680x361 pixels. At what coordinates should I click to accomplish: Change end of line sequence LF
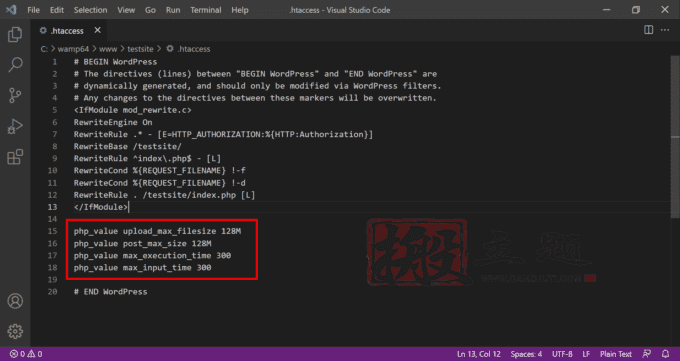click(586, 354)
